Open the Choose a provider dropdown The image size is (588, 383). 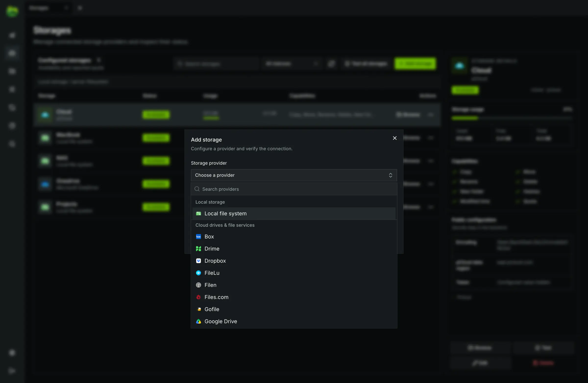[x=294, y=175]
